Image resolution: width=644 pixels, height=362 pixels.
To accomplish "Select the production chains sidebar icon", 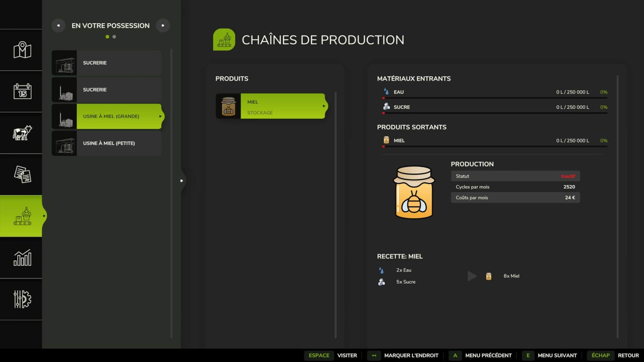I will (x=22, y=216).
